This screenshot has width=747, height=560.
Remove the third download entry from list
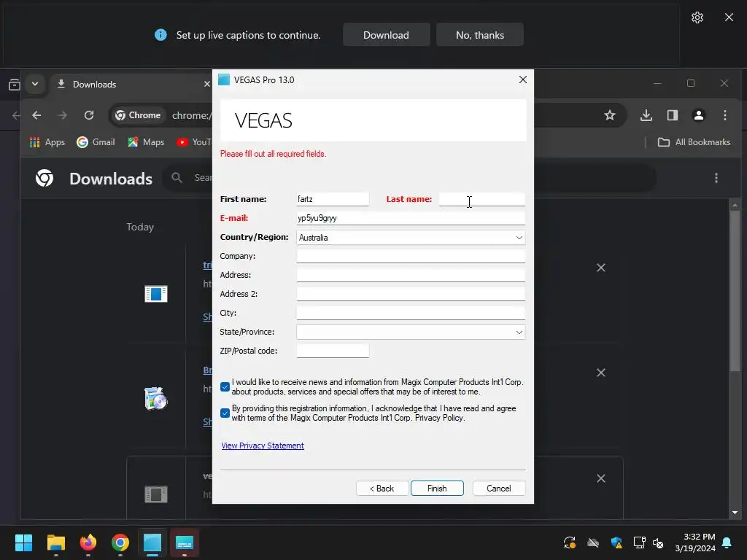tap(601, 478)
